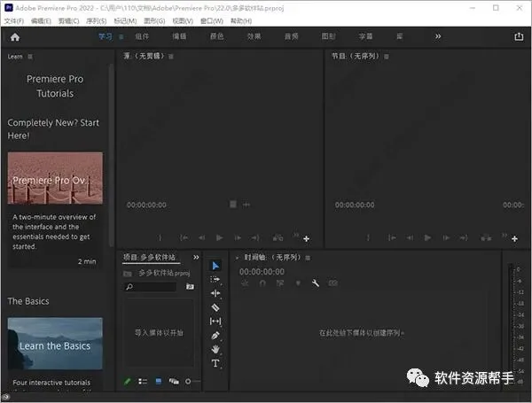Screen dimensions: 532x403
Task: Open the 帮助(H) menu
Action: (x=241, y=21)
